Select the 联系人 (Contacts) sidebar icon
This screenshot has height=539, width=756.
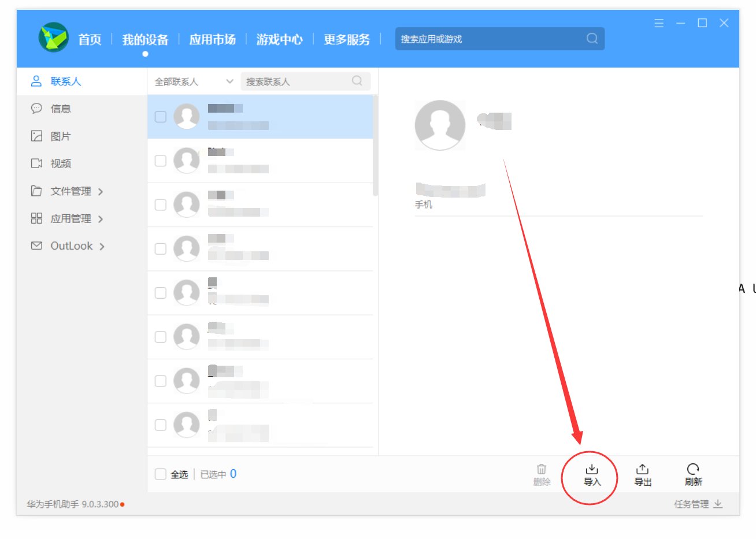pos(36,81)
